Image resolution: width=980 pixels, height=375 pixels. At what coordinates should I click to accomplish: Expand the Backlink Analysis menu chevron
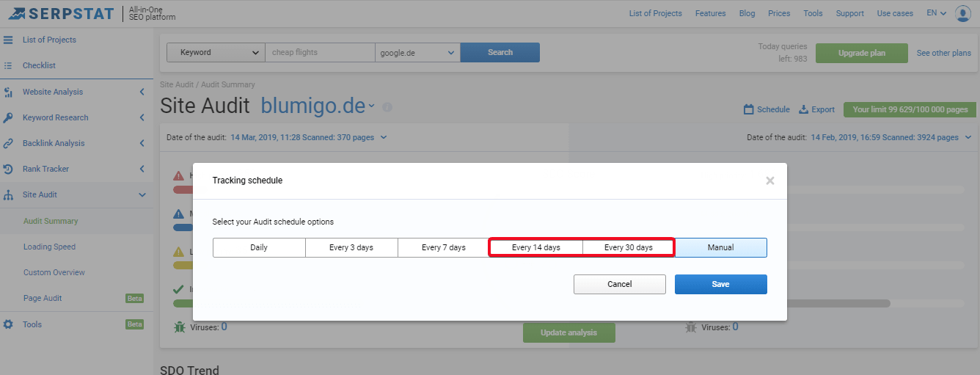click(x=142, y=143)
